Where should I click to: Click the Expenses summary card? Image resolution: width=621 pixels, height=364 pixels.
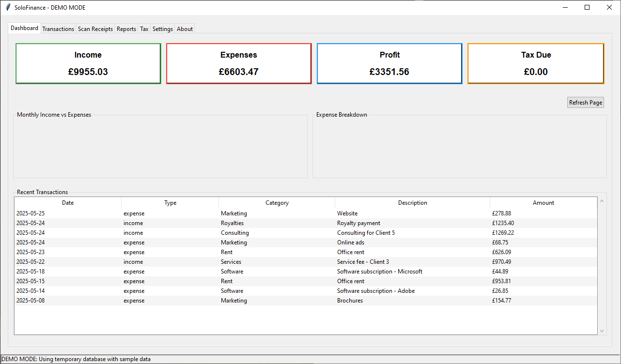click(x=239, y=63)
